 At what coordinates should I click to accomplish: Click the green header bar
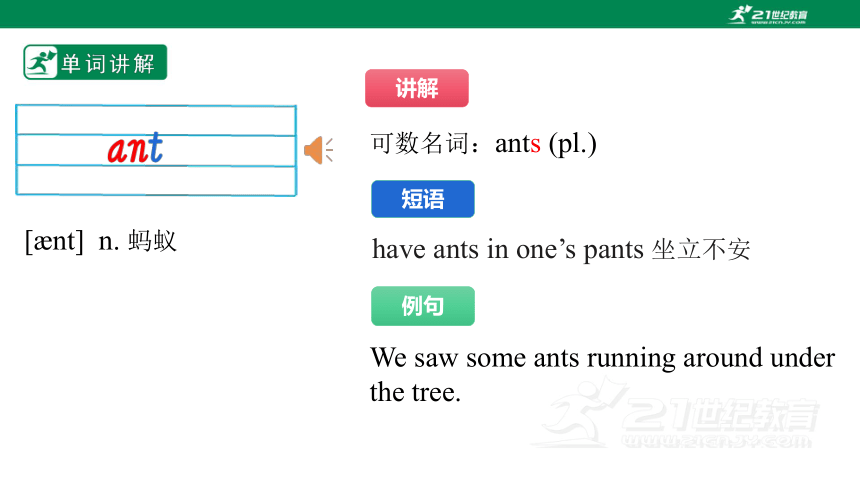[430, 14]
